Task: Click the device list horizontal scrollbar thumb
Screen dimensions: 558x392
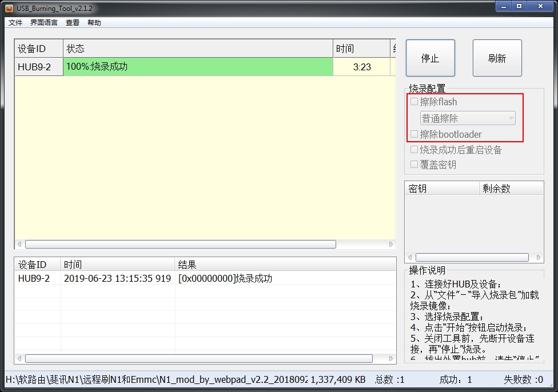Action: click(x=181, y=245)
